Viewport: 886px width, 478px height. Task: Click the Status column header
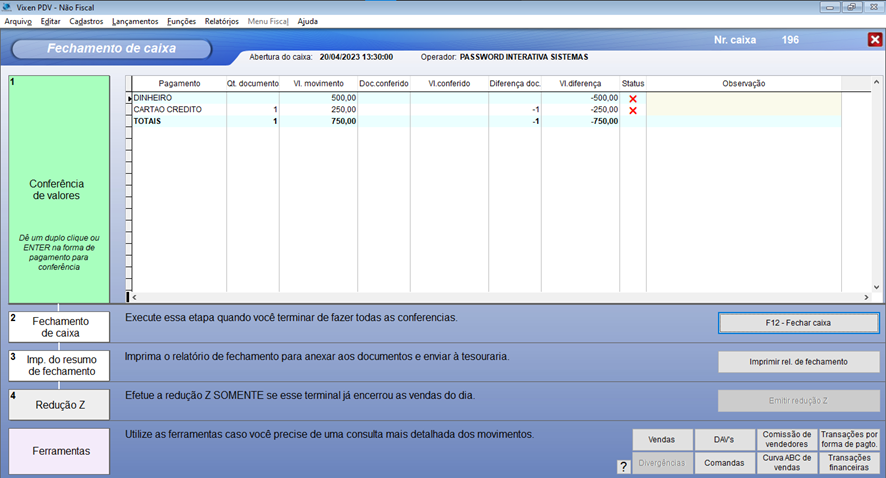point(633,84)
